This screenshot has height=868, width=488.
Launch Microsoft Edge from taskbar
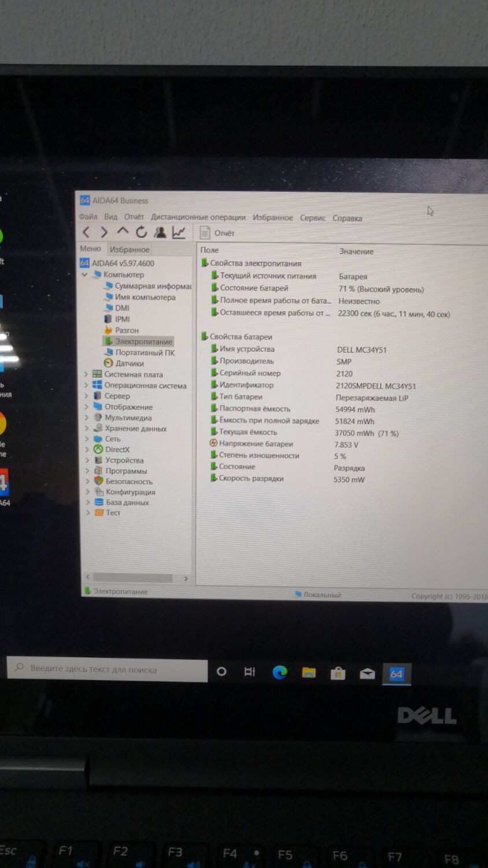tap(280, 672)
